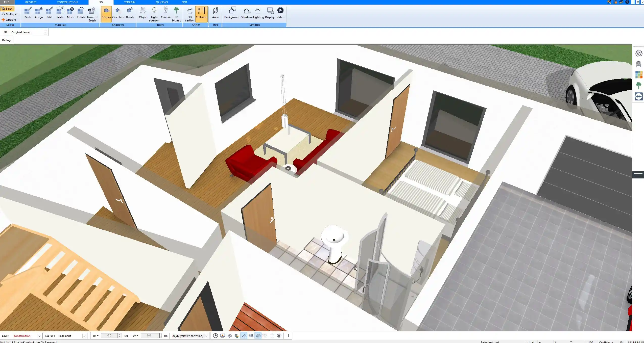Image resolution: width=644 pixels, height=343 pixels.
Task: Click the Multiple selection button
Action: coord(10,14)
